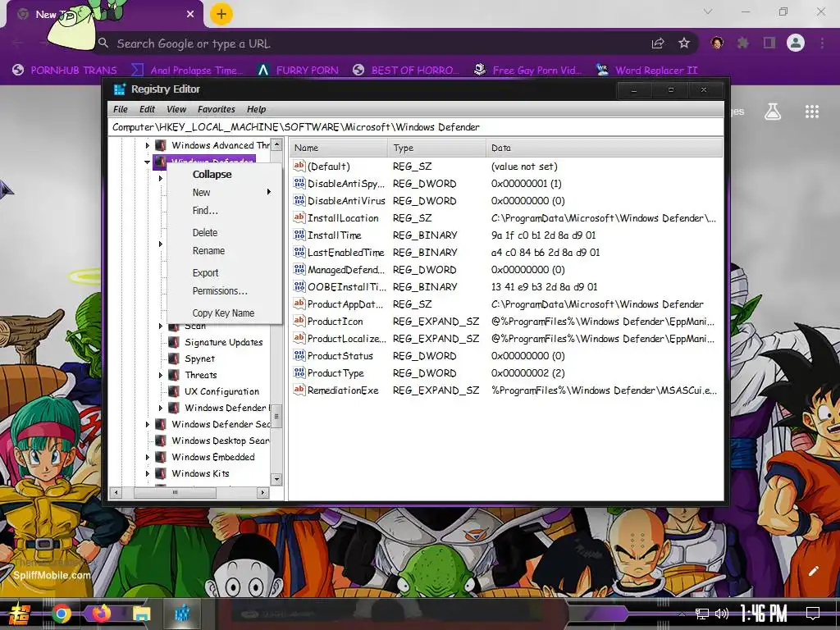This screenshot has height=630, width=840.
Task: Open the notification center icon
Action: [813, 614]
